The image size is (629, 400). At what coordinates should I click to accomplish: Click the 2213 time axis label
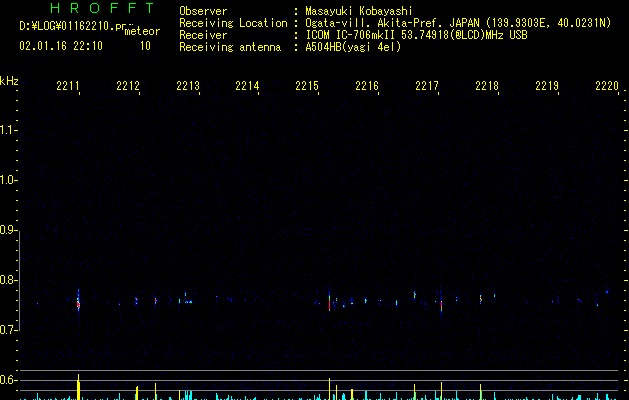click(x=188, y=86)
